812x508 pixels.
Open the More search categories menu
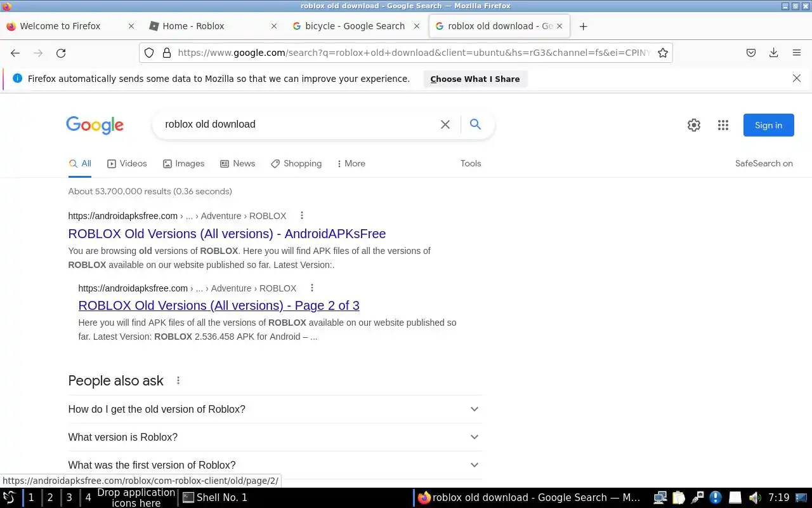coord(351,164)
